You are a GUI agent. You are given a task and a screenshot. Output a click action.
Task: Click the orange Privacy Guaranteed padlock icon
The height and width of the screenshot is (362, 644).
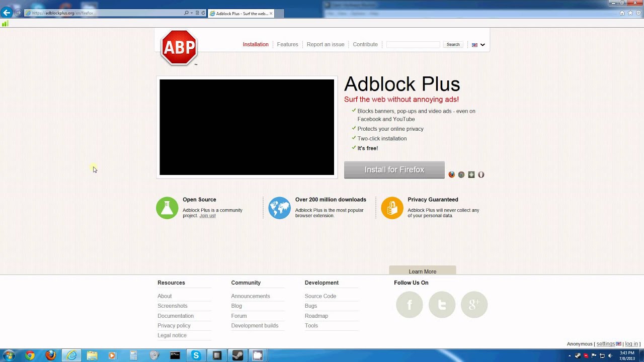click(x=392, y=208)
